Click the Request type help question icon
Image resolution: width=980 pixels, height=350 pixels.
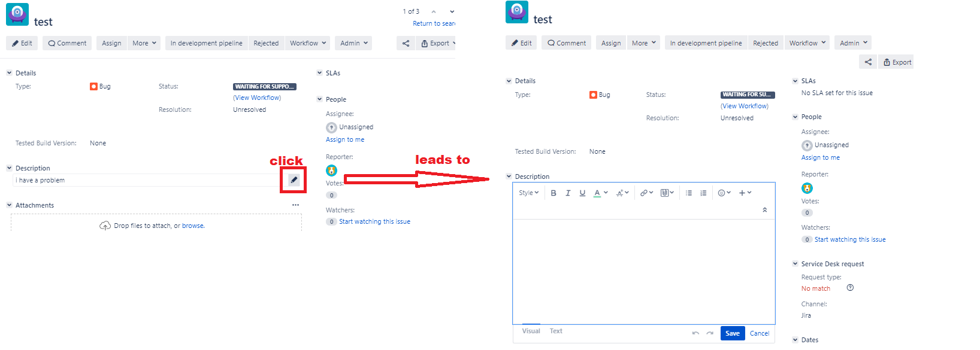pos(850,288)
